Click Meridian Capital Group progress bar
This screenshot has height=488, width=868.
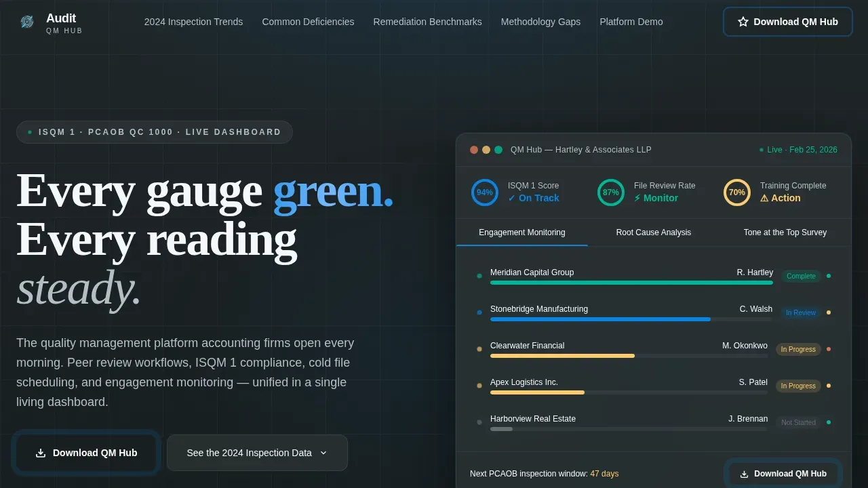click(631, 283)
